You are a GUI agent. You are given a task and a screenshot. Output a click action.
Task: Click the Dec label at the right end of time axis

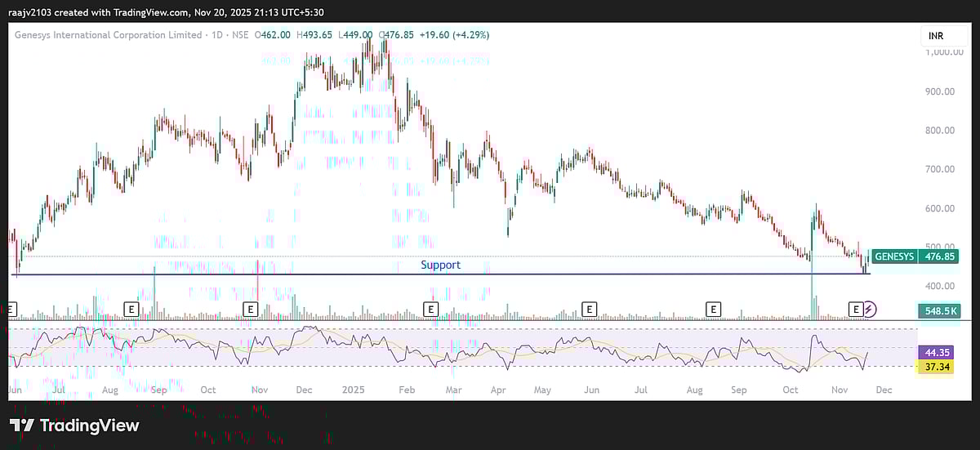coord(884,390)
